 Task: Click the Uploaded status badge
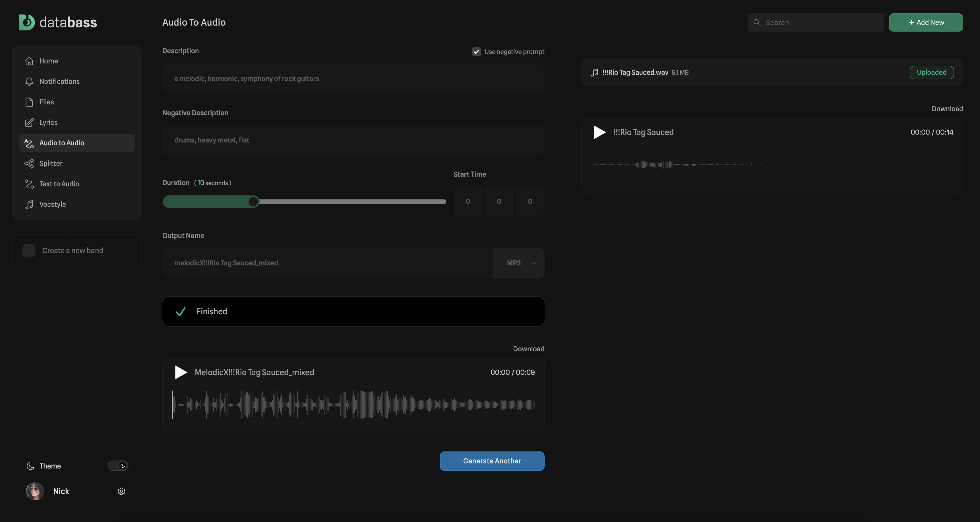(x=932, y=73)
